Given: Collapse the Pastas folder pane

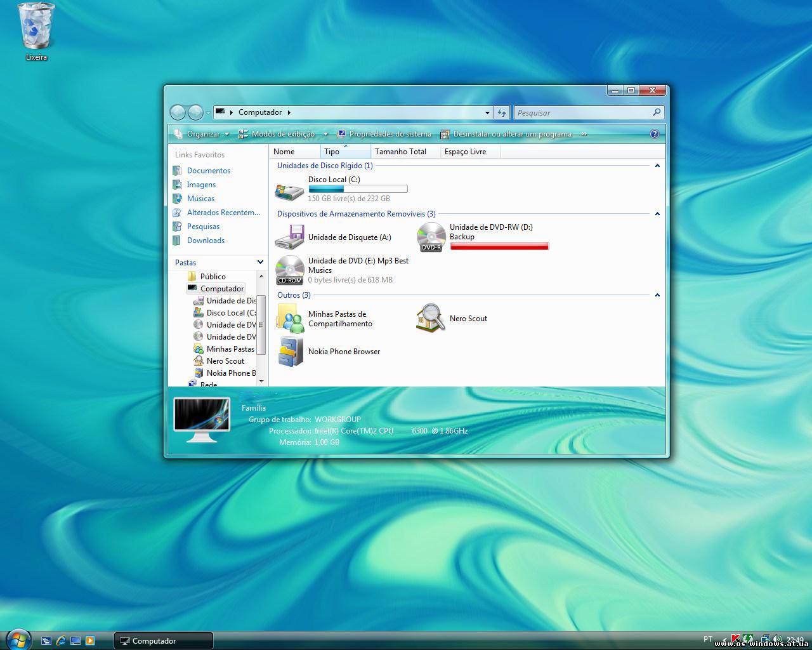Looking at the screenshot, I should click(260, 262).
